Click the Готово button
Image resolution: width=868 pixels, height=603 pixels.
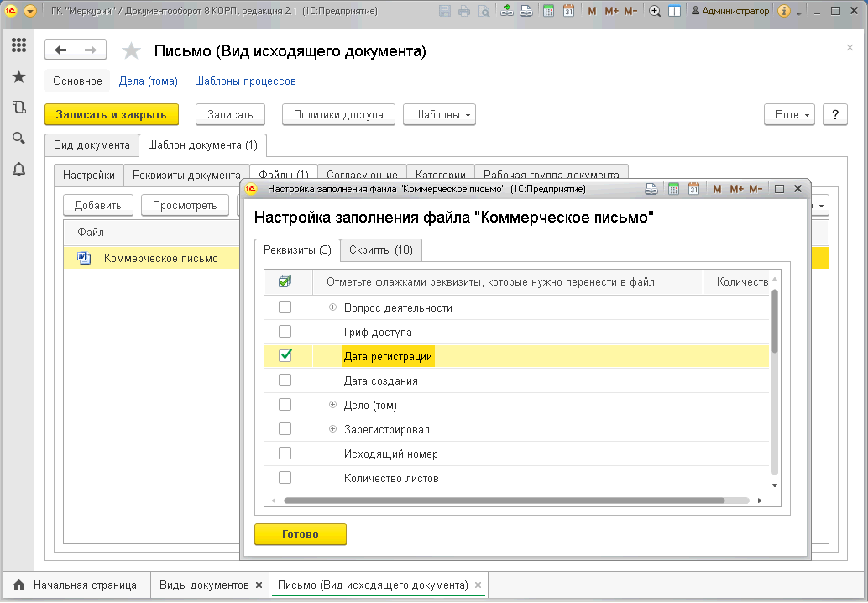click(x=301, y=534)
